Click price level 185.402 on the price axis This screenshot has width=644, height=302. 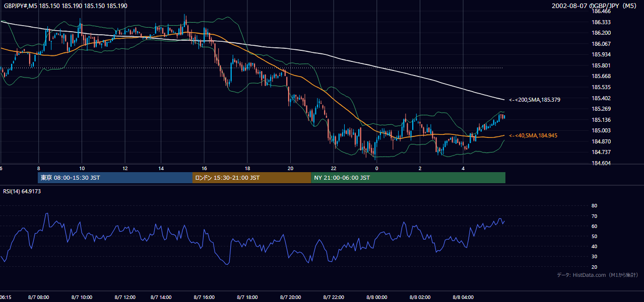coord(601,99)
